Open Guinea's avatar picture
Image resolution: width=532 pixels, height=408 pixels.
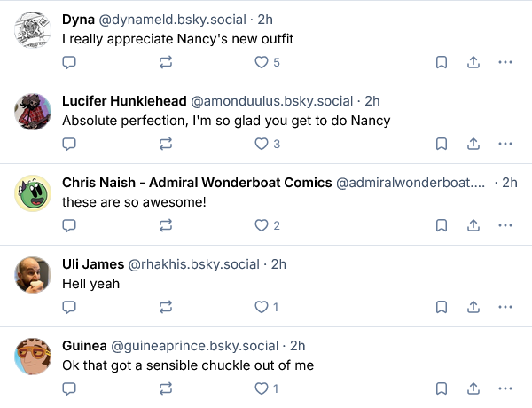(33, 357)
